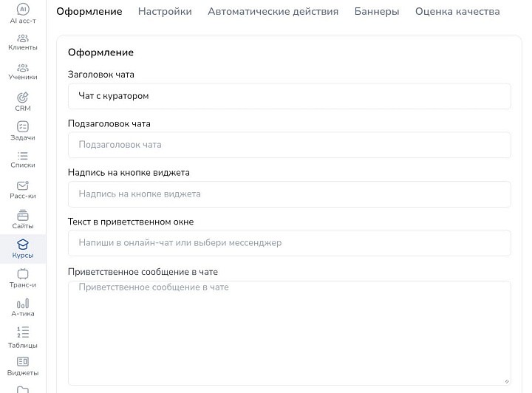The image size is (532, 393).
Task: Open Задачи in the sidebar
Action: pos(23,127)
